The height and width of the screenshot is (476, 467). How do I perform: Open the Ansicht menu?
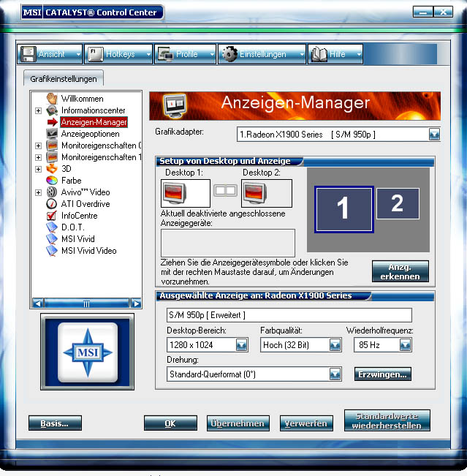[50, 54]
